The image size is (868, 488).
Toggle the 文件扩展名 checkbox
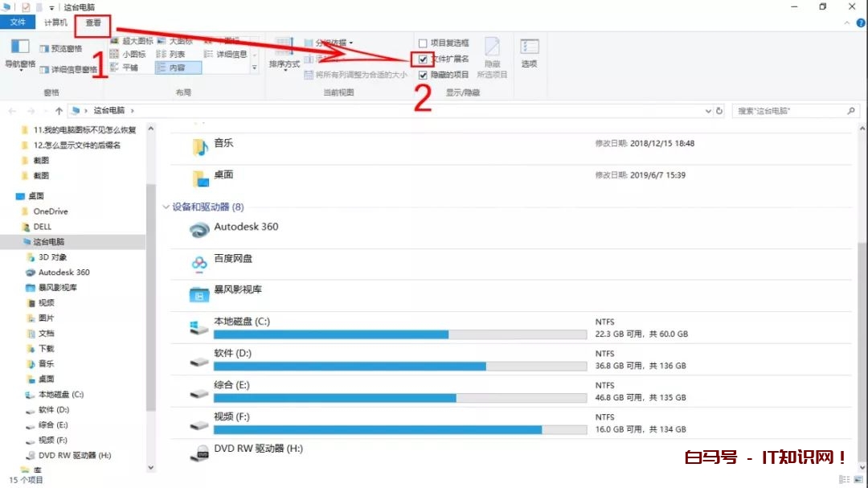click(423, 59)
